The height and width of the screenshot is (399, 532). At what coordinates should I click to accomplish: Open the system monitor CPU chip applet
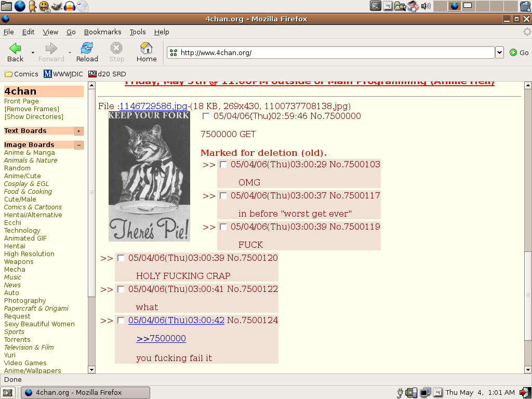(x=411, y=393)
